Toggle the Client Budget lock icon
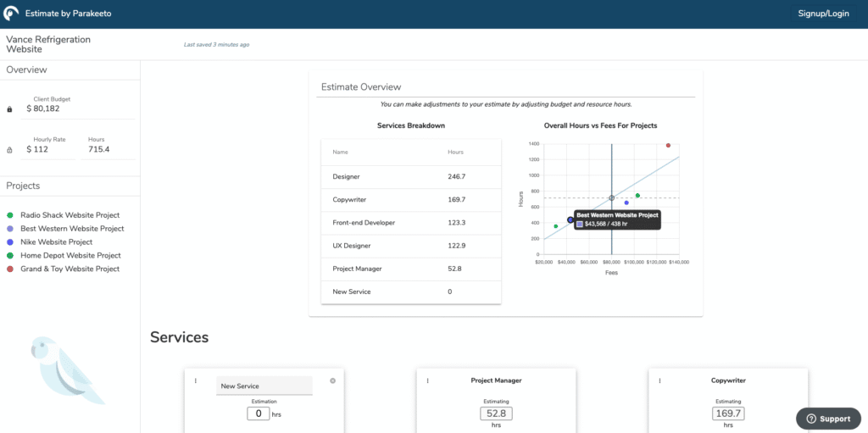Screen dimensions: 868x433 9,109
